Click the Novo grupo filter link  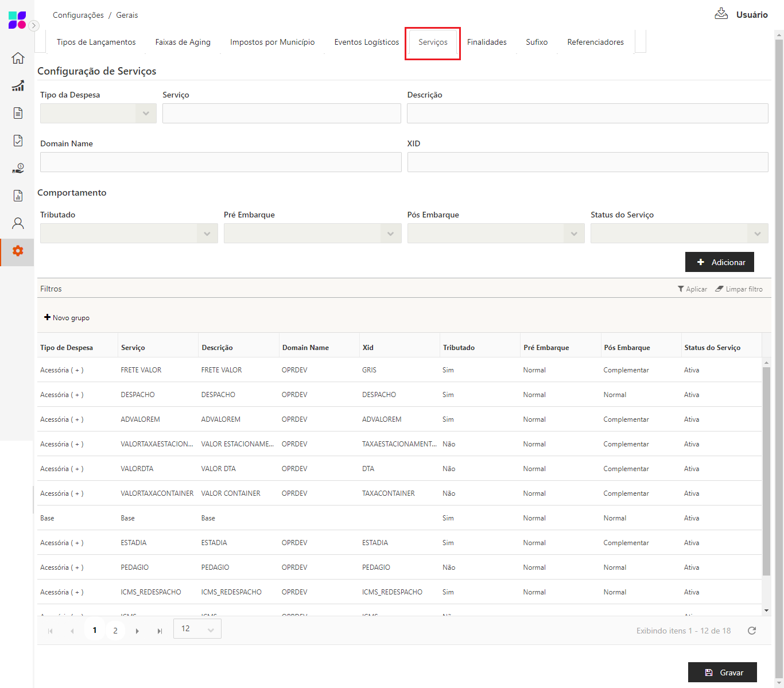pos(67,317)
